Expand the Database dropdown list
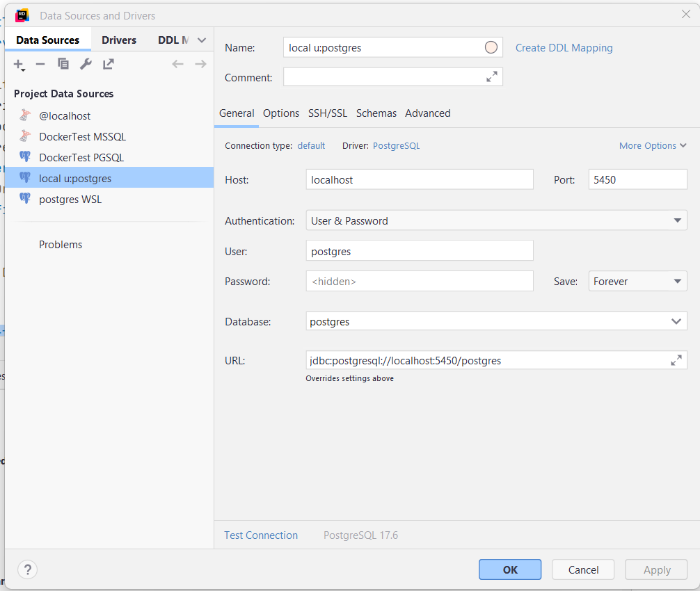This screenshot has height=591, width=700. pyautogui.click(x=676, y=322)
